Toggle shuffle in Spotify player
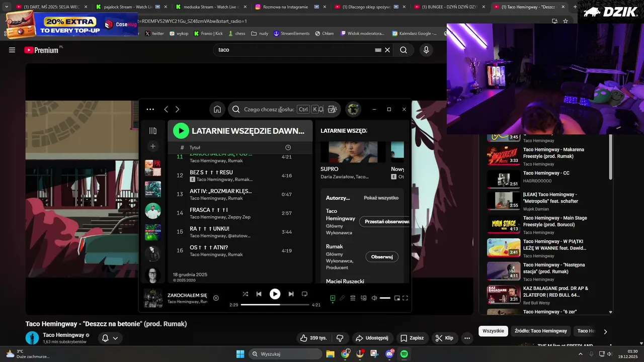The height and width of the screenshot is (362, 644). point(245,294)
